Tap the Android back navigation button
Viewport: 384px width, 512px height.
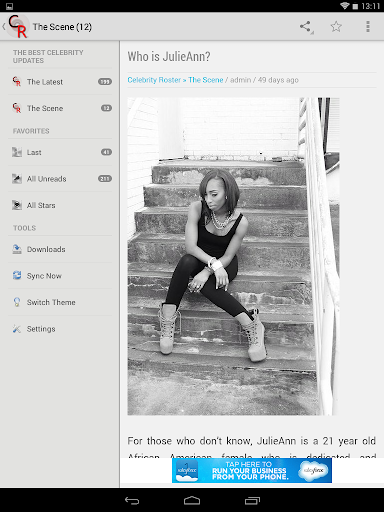click(x=132, y=500)
